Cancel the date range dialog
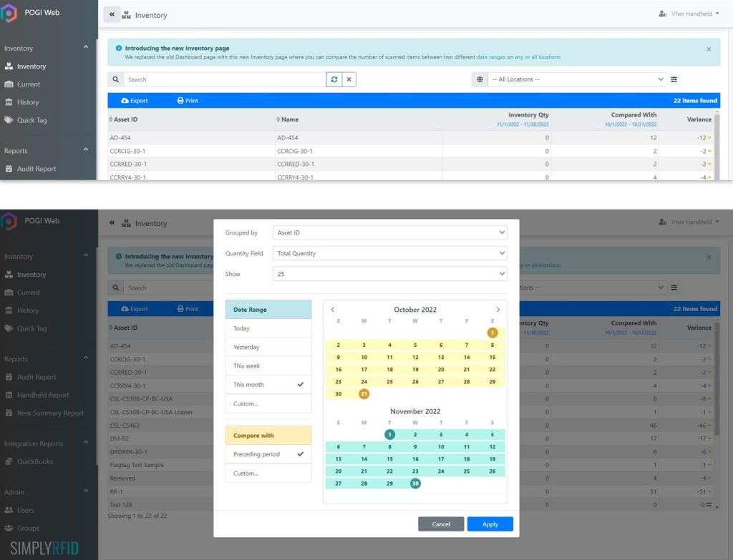Image resolution: width=733 pixels, height=560 pixels. [440, 524]
